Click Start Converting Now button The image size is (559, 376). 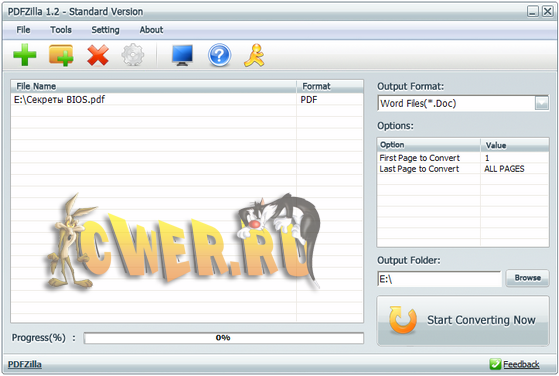click(x=463, y=320)
